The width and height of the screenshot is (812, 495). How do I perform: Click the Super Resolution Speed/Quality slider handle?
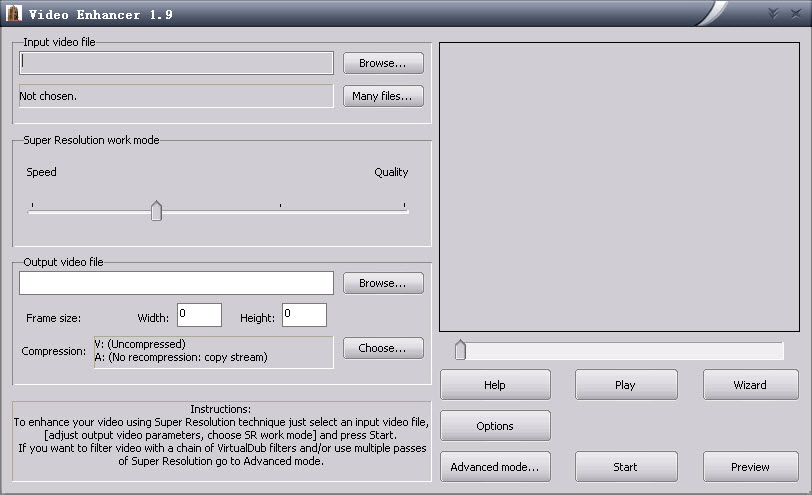click(x=156, y=211)
